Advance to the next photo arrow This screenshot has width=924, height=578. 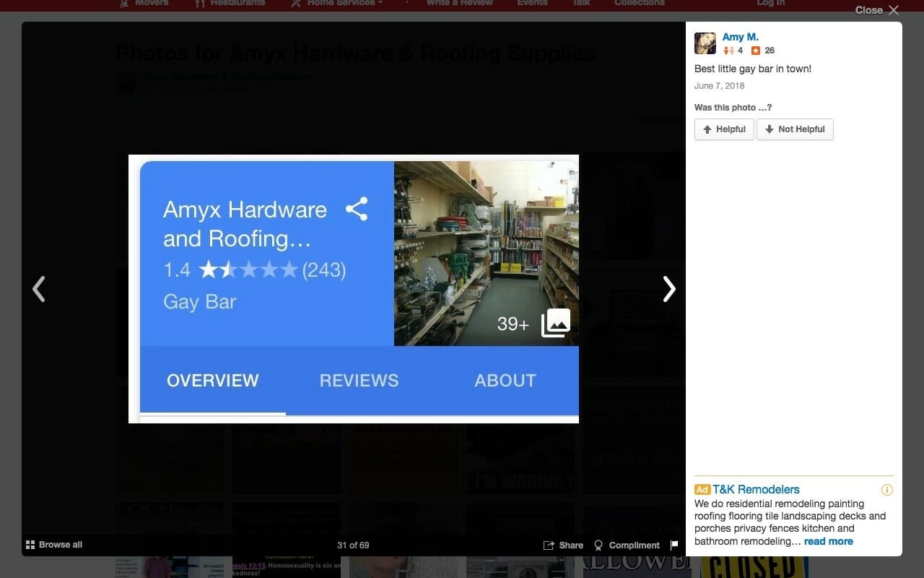coord(669,289)
